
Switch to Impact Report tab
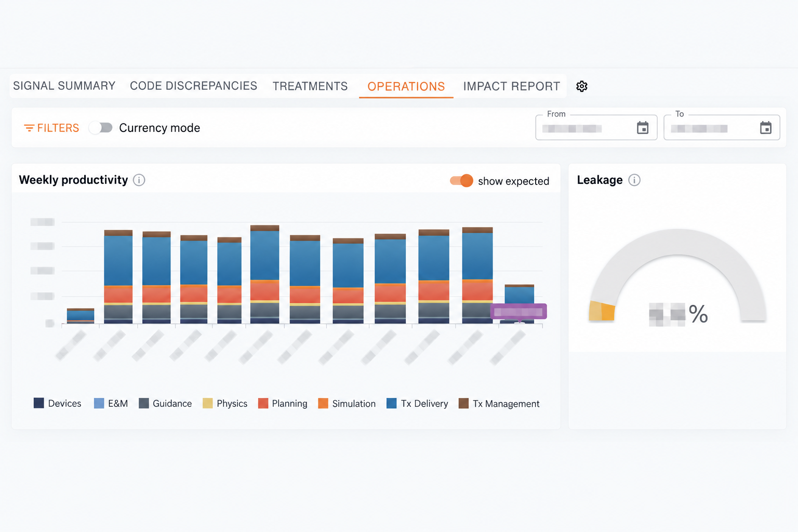pyautogui.click(x=512, y=86)
